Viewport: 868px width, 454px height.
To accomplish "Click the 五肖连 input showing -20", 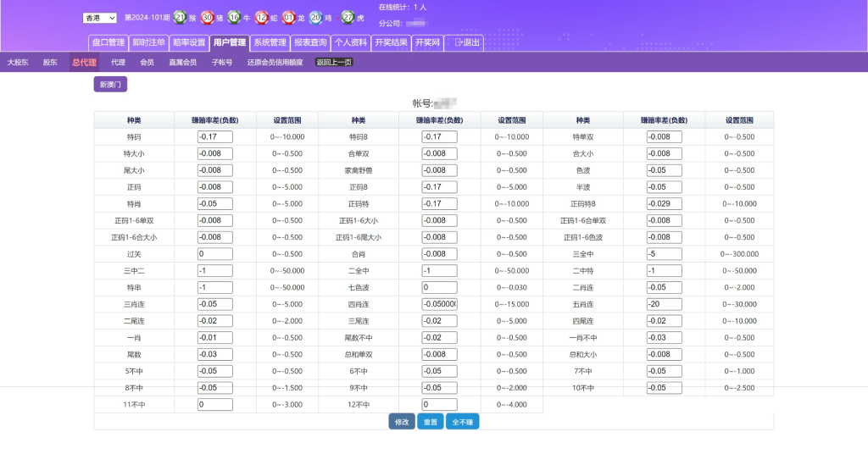I will [x=664, y=304].
